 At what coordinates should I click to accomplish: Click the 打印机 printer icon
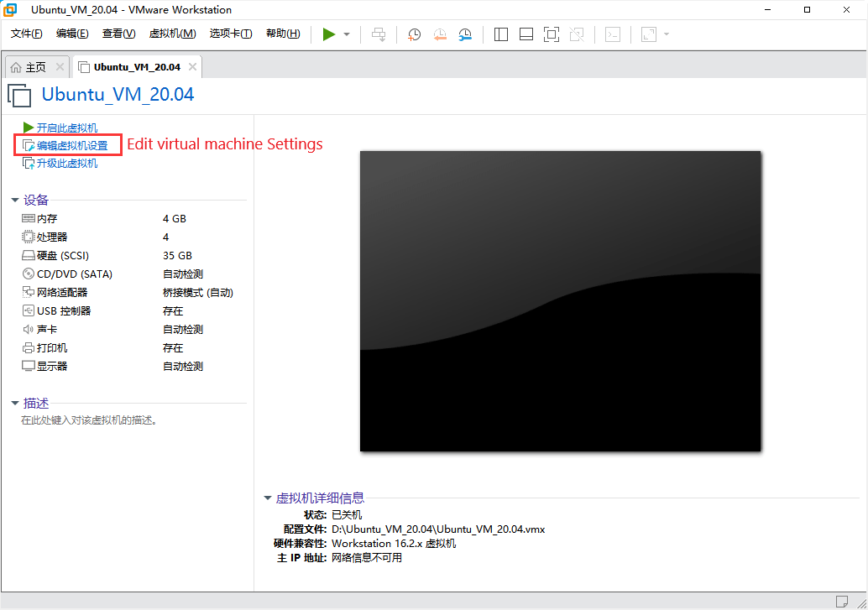tap(29, 347)
